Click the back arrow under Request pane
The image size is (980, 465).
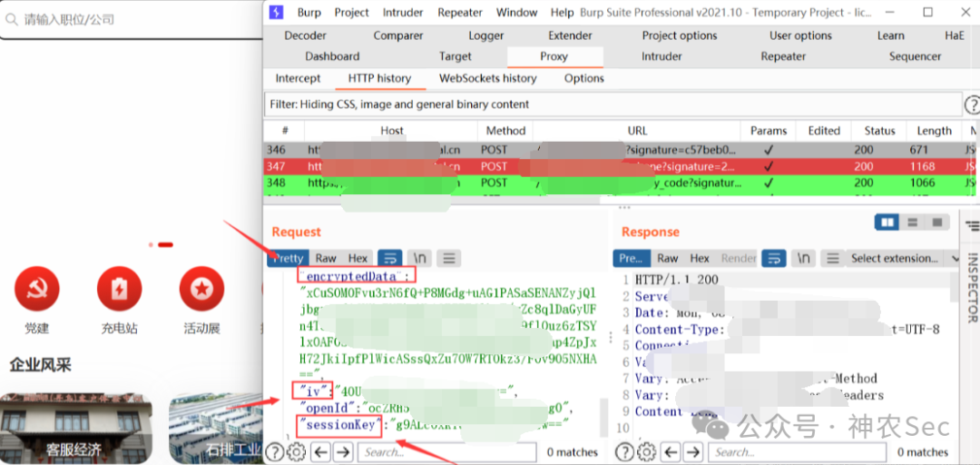click(320, 451)
